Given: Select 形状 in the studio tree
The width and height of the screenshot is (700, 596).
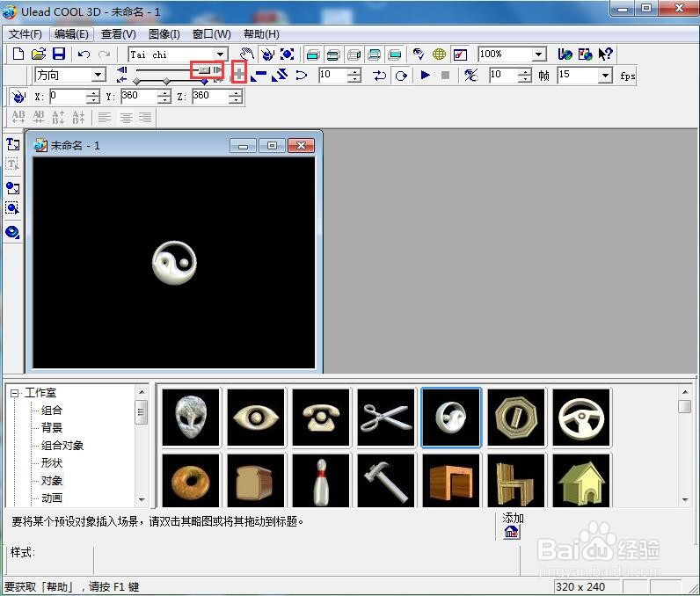Looking at the screenshot, I should tap(52, 463).
